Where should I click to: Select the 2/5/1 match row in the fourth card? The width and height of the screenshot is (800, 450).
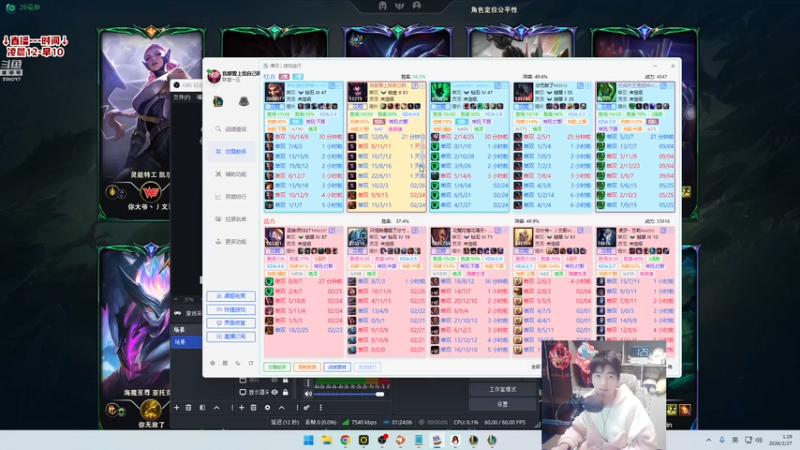coord(552,137)
